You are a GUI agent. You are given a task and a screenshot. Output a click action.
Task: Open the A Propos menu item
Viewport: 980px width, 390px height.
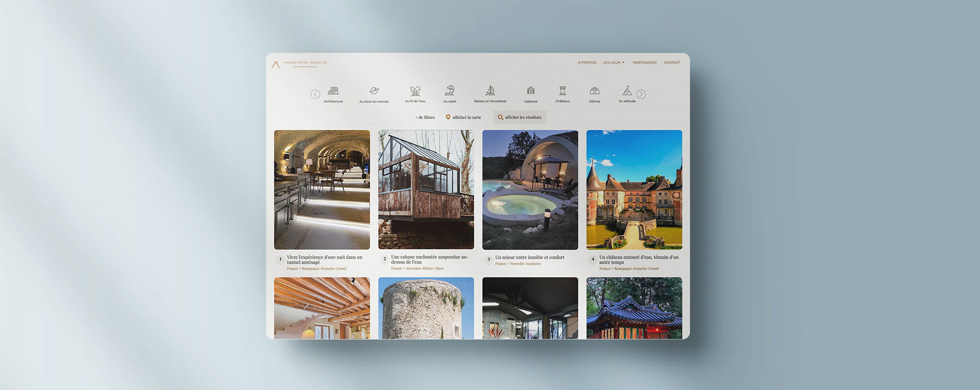coord(587,63)
